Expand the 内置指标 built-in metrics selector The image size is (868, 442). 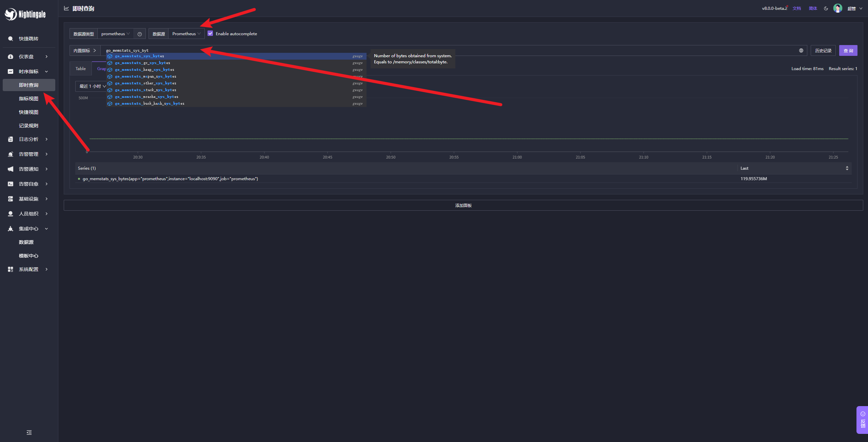[85, 50]
